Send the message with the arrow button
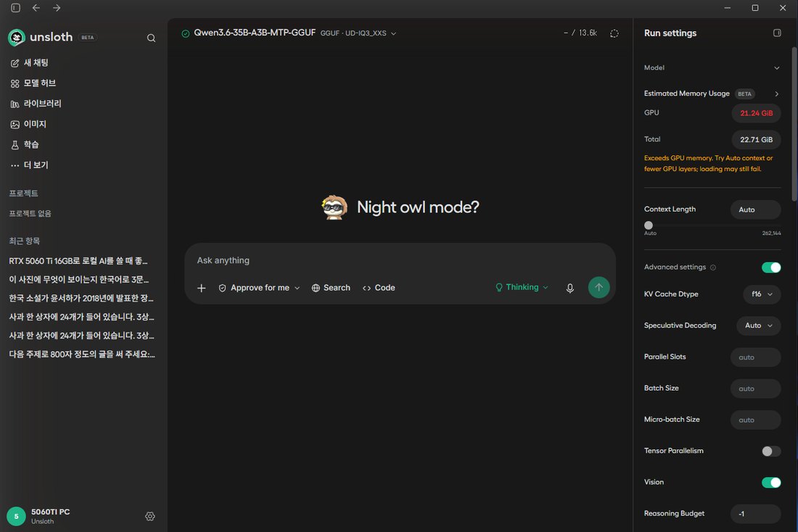798x532 pixels. [599, 287]
